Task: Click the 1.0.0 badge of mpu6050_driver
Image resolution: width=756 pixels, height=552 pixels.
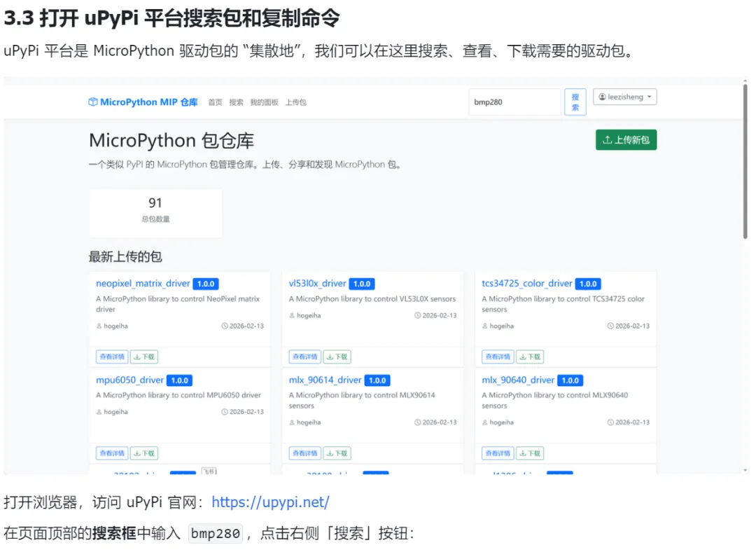Action: [179, 380]
